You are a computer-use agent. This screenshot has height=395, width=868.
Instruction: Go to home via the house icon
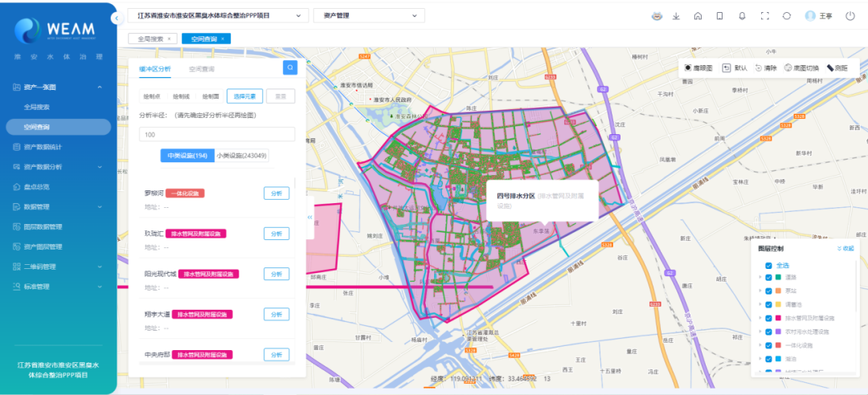698,16
